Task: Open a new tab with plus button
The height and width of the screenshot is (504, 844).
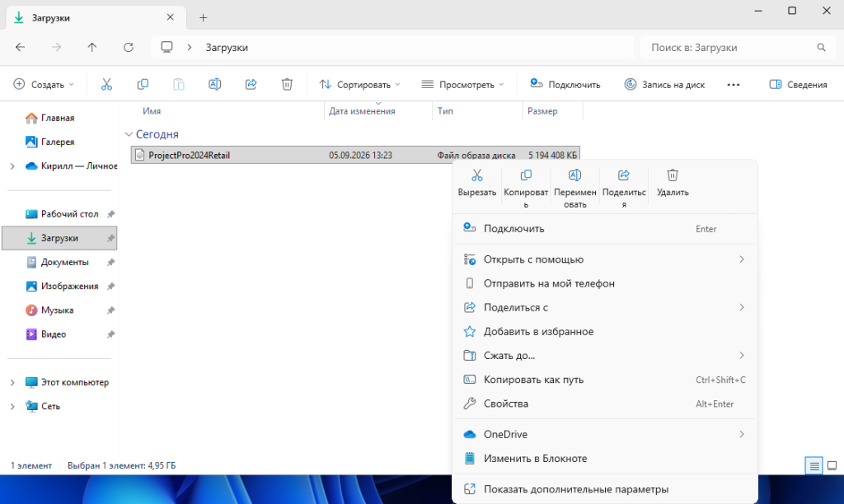Action: coord(203,18)
